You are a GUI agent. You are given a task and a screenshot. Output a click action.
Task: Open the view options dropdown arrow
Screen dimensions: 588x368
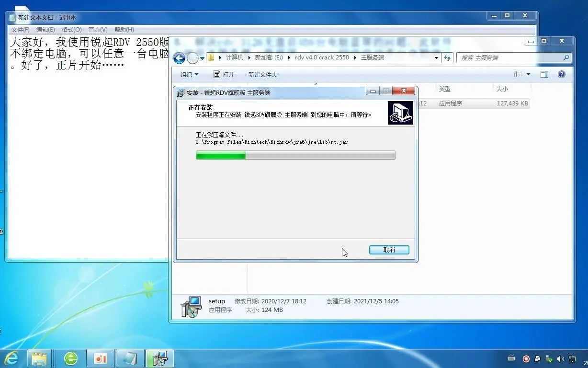528,74
